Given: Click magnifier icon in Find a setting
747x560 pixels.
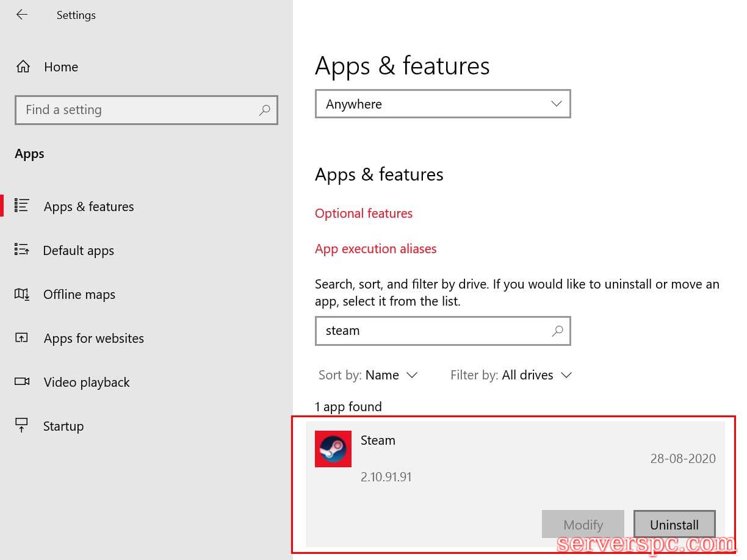Looking at the screenshot, I should click(x=264, y=110).
